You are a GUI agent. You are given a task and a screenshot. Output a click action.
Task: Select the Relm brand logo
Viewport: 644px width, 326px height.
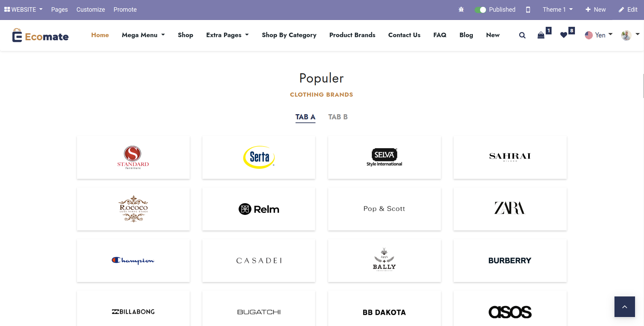259,209
